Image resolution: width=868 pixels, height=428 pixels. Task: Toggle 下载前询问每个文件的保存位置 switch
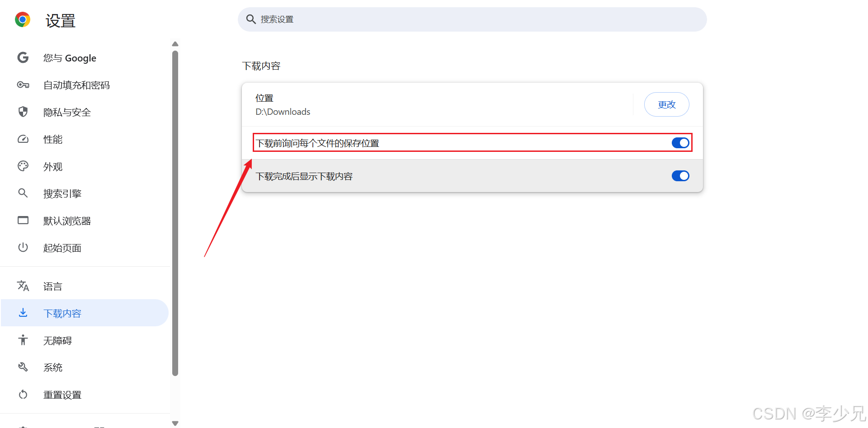click(x=680, y=143)
